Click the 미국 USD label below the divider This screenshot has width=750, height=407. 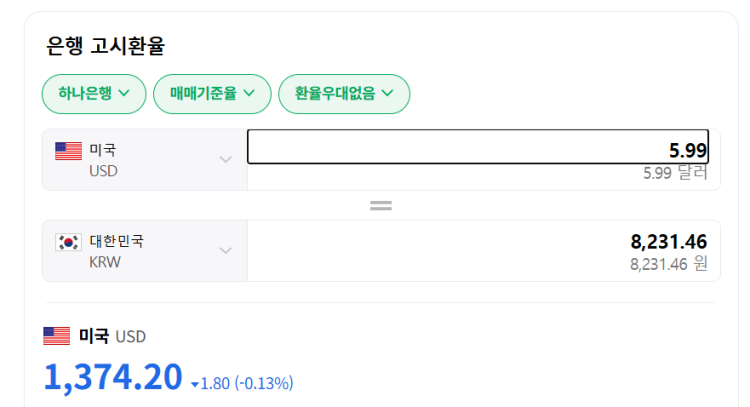(x=112, y=336)
